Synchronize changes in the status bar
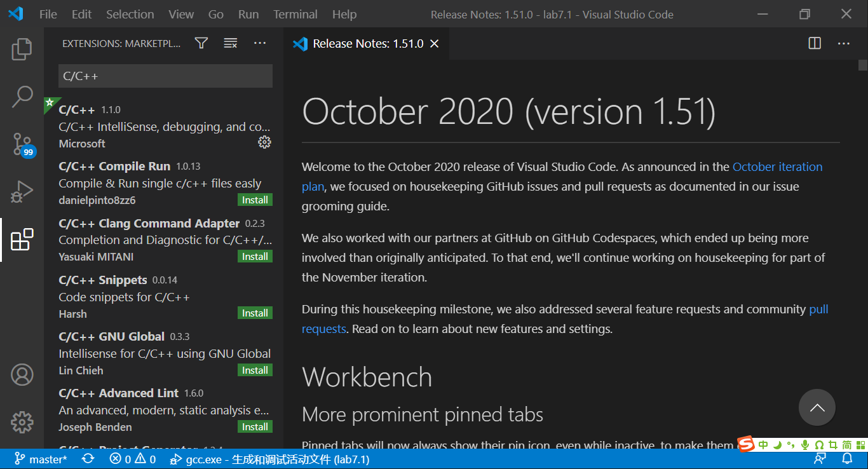Screen dimensions: 868x469 pos(88,459)
